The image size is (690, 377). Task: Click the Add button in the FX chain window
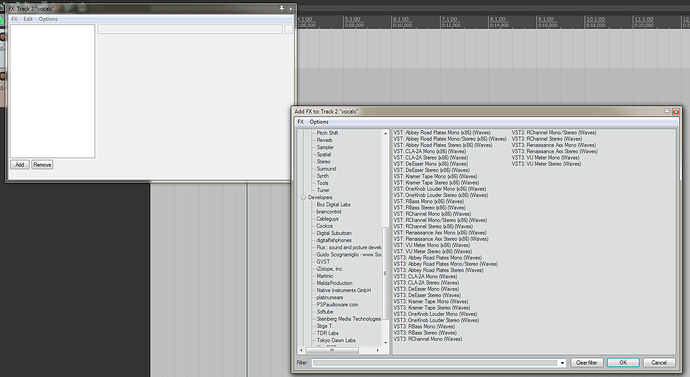point(20,165)
